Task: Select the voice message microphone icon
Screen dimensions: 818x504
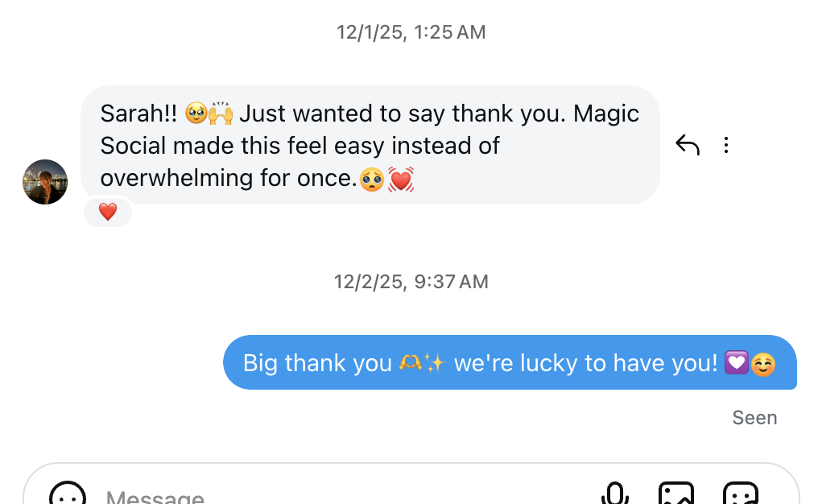Action: pyautogui.click(x=614, y=494)
